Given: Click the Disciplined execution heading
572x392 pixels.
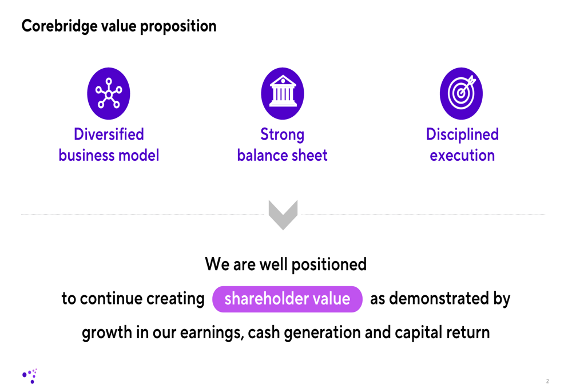Looking at the screenshot, I should tap(462, 145).
